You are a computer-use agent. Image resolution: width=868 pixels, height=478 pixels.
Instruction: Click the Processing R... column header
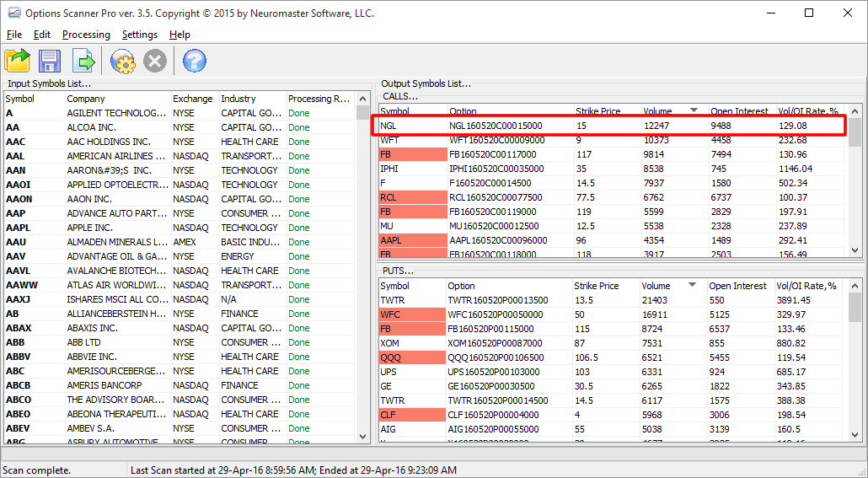tap(320, 99)
